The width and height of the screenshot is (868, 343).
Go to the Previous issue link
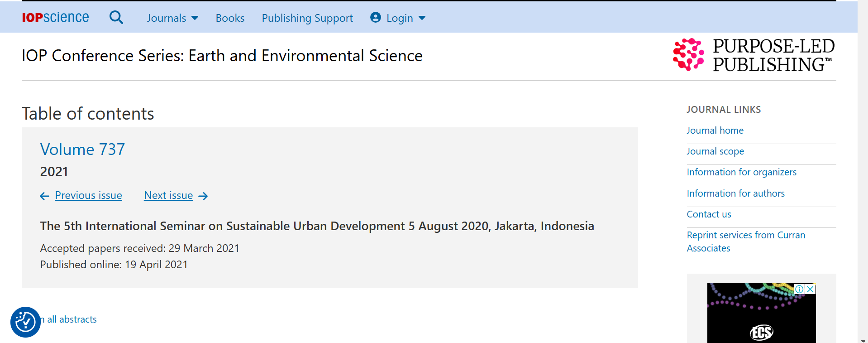coord(88,195)
